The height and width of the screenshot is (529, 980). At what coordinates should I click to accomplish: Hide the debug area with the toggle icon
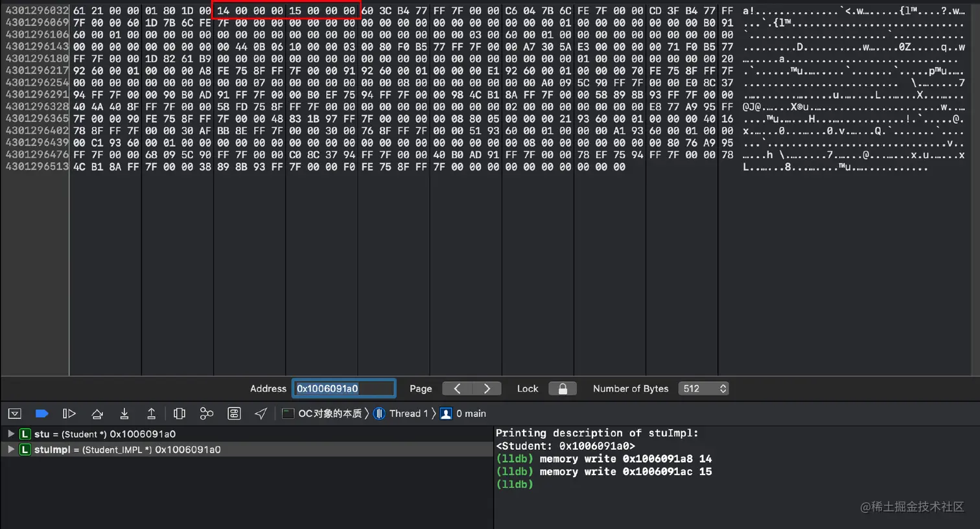(x=15, y=414)
